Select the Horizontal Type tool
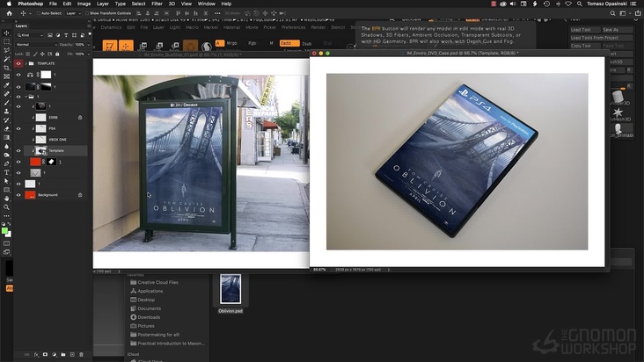This screenshot has height=362, width=644. (x=6, y=172)
